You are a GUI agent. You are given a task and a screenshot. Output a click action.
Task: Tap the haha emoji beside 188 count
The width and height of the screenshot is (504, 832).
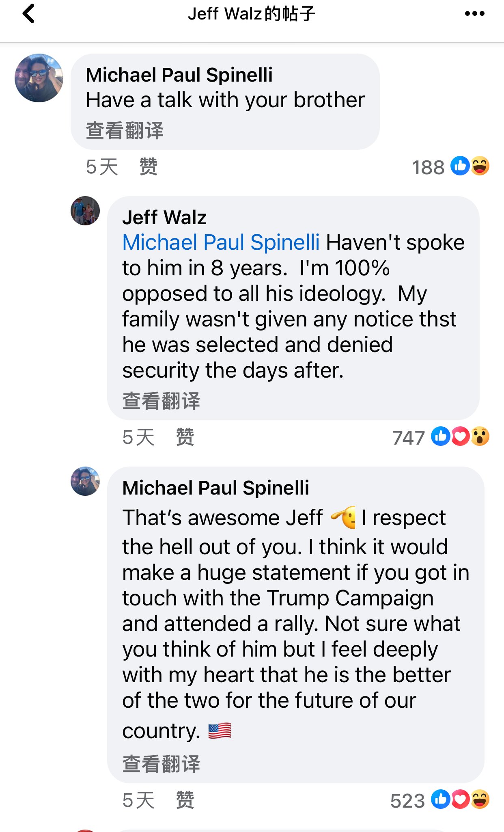point(480,166)
